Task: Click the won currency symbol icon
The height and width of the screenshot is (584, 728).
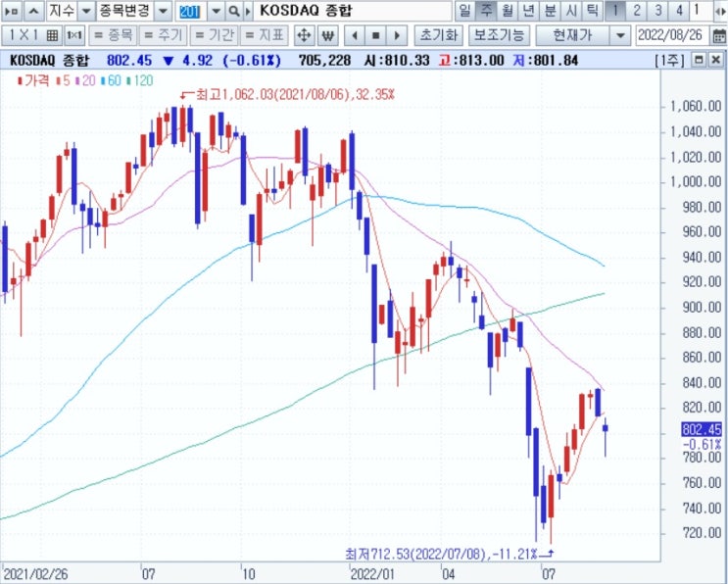Action: [x=328, y=35]
